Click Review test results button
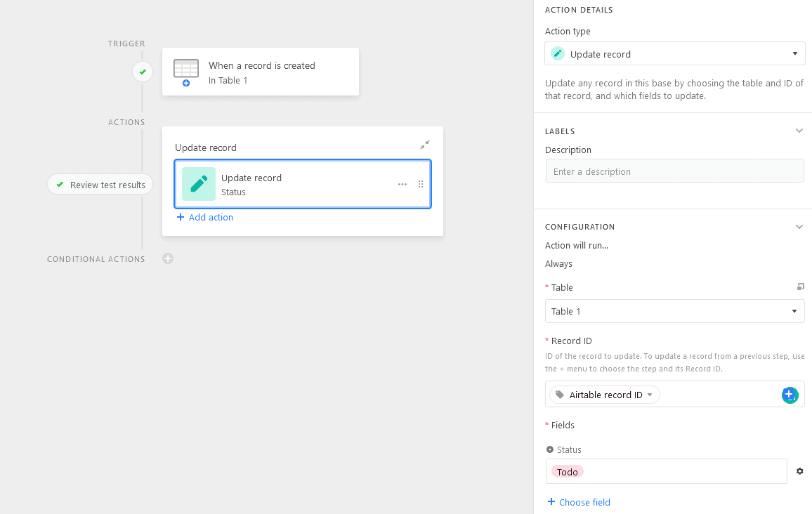 click(100, 185)
